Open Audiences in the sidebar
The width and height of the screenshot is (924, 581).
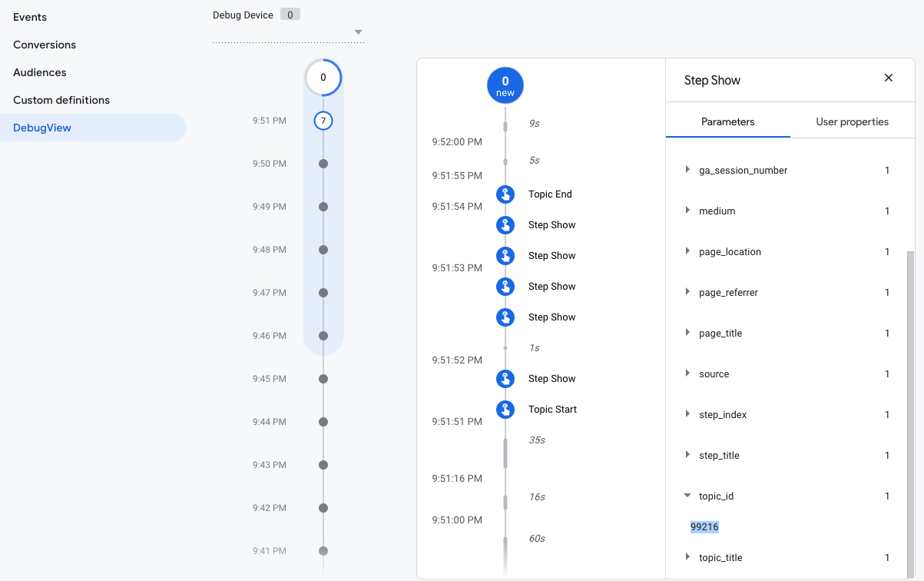[40, 72]
